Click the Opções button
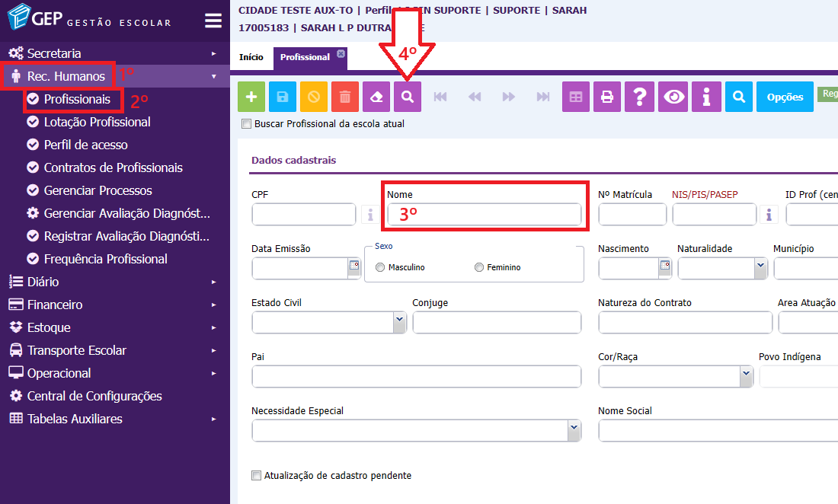 tap(785, 97)
